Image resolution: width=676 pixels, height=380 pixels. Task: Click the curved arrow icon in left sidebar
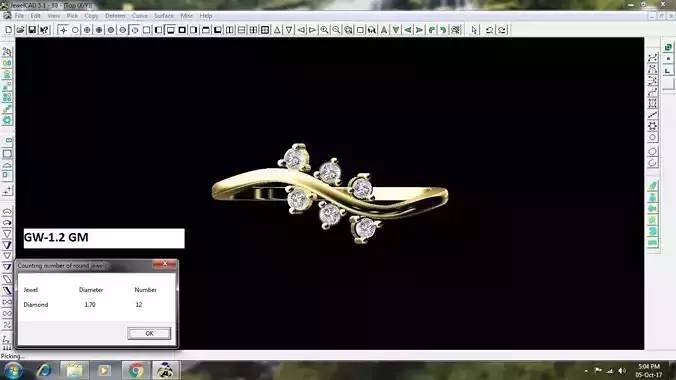coord(7,223)
